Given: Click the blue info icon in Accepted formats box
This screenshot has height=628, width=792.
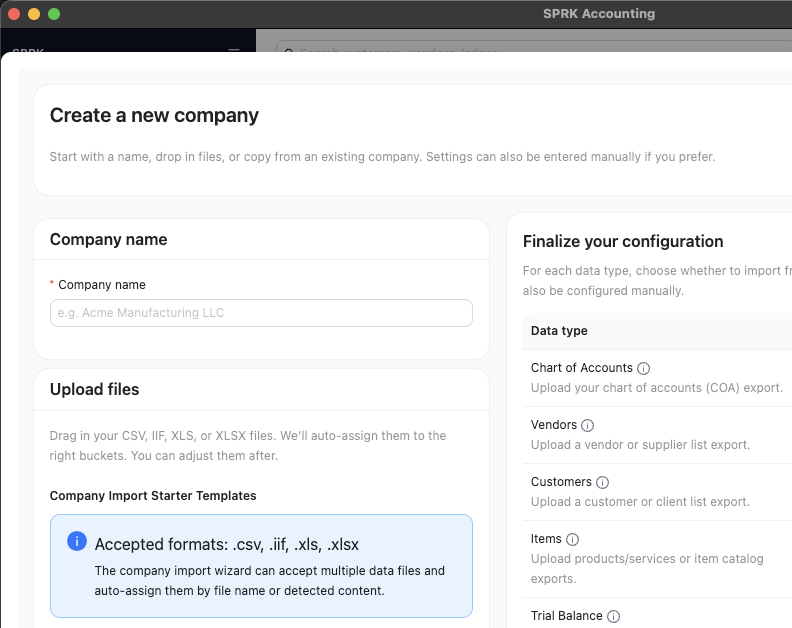Looking at the screenshot, I should pos(77,541).
